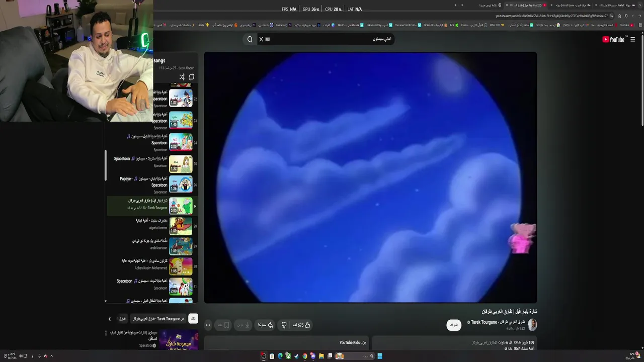
Task: Select the 'من Tarek Tourgane' filter chip
Action: point(158,318)
